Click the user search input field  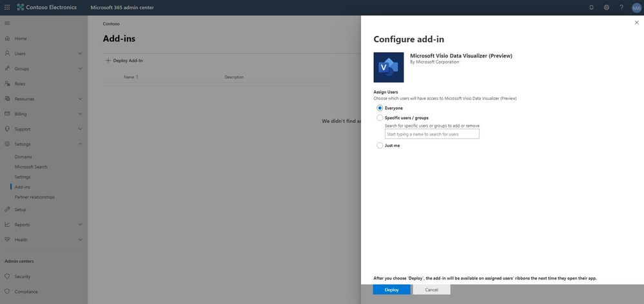[432, 134]
